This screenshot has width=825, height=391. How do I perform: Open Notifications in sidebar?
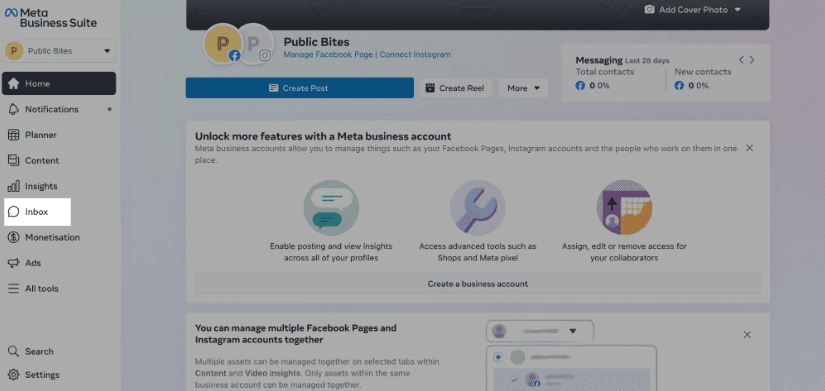point(59,109)
